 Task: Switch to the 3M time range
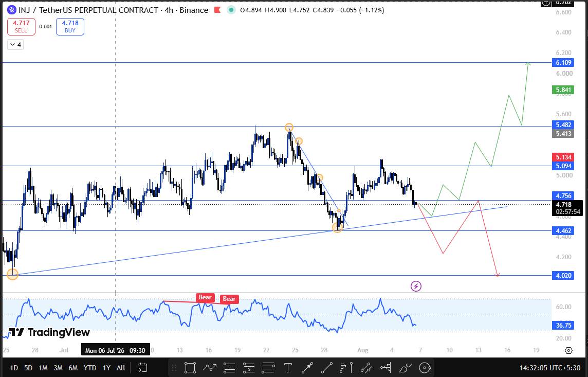point(58,368)
